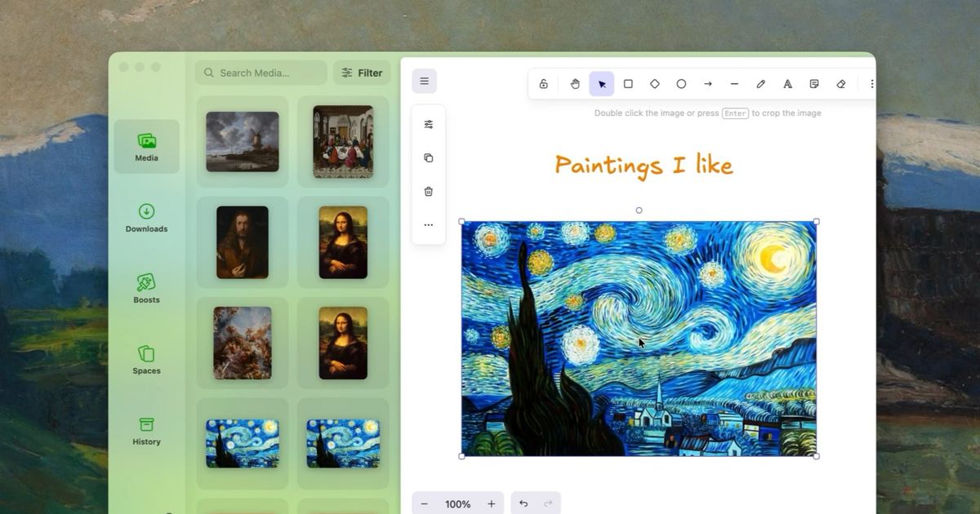
Task: Undo the last canvas action
Action: 523,504
